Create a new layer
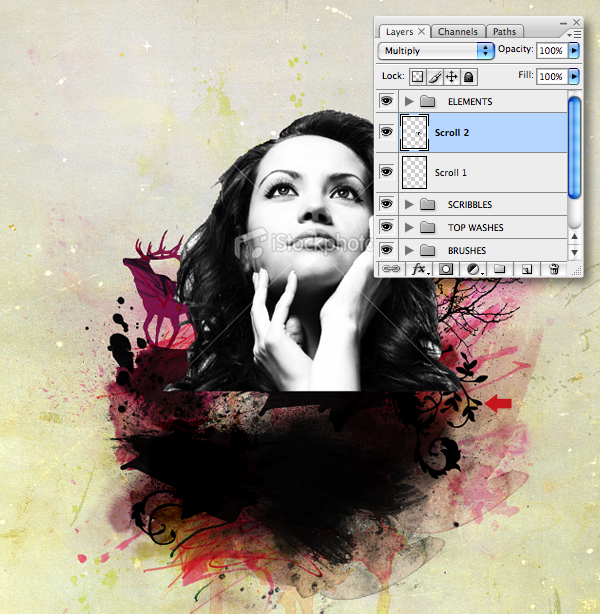The image size is (600, 614). [527, 269]
